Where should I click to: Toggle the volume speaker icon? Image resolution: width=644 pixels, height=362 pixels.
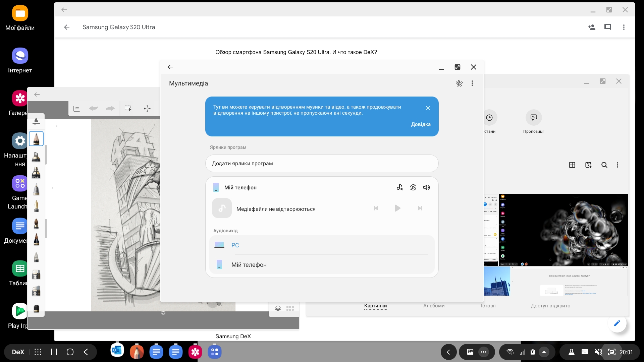pyautogui.click(x=426, y=187)
